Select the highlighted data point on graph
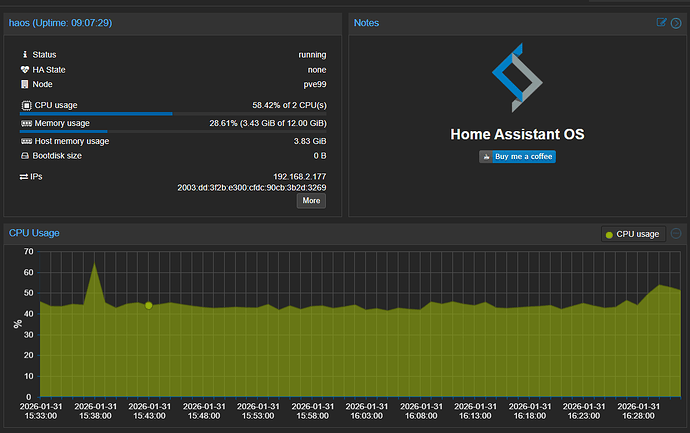 coord(149,305)
